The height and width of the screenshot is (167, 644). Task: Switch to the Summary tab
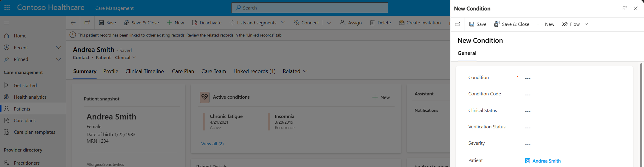point(85,71)
